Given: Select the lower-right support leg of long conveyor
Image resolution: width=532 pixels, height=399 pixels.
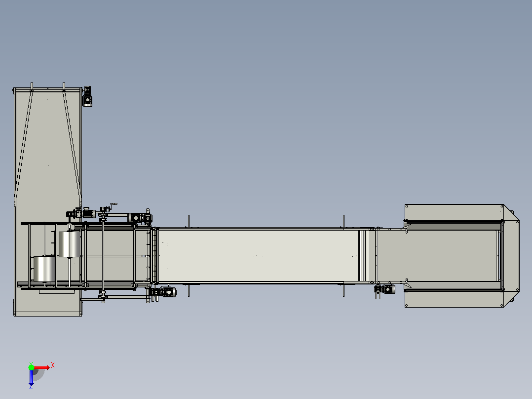Looking at the screenshot, I should (343, 290).
